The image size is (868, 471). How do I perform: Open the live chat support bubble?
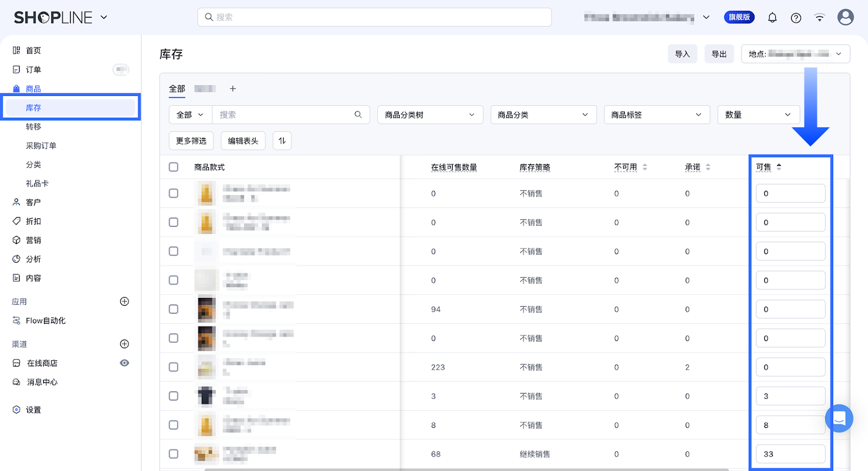[839, 418]
